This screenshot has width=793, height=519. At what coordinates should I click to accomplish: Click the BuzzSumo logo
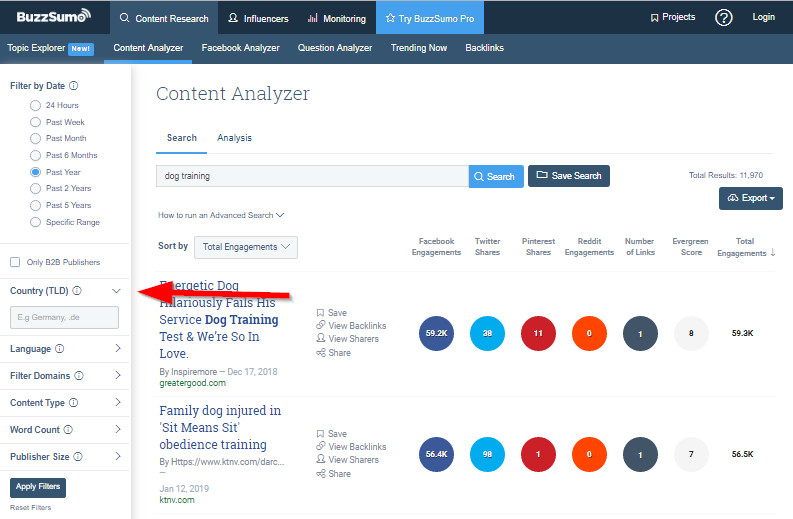pos(54,17)
